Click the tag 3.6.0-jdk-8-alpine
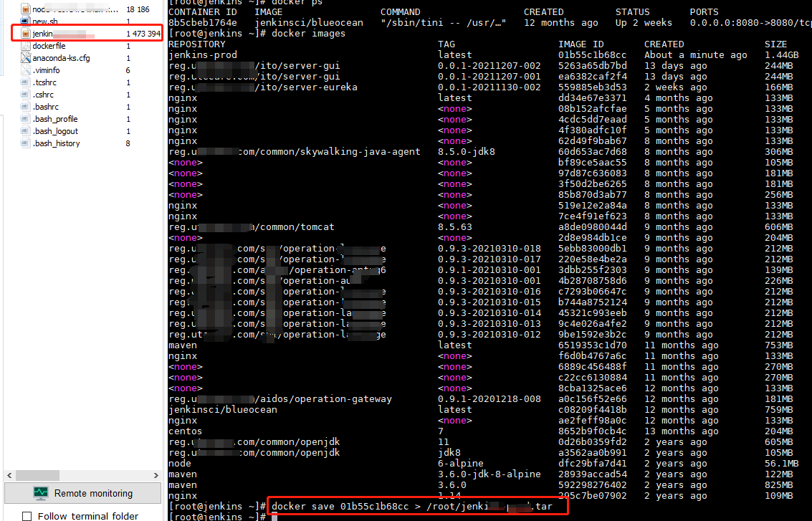 click(x=489, y=474)
